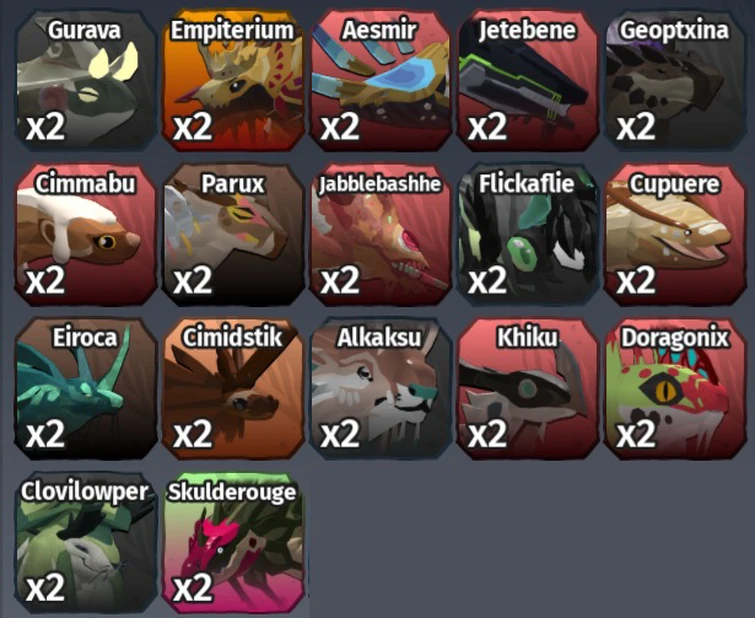Select the Clovilowper creature tile

pyautogui.click(x=86, y=542)
